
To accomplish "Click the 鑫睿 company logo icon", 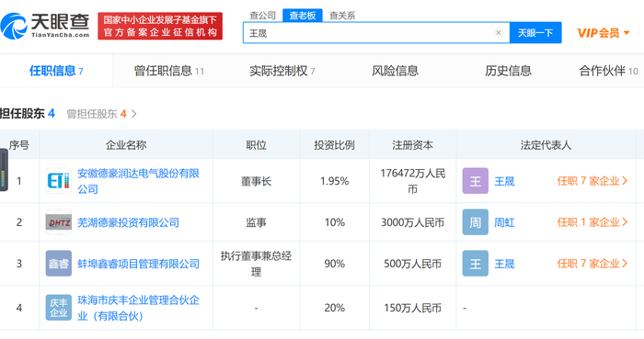I will coord(58,263).
